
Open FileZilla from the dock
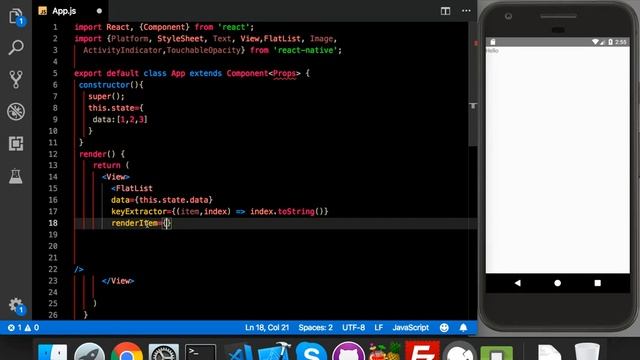422,351
